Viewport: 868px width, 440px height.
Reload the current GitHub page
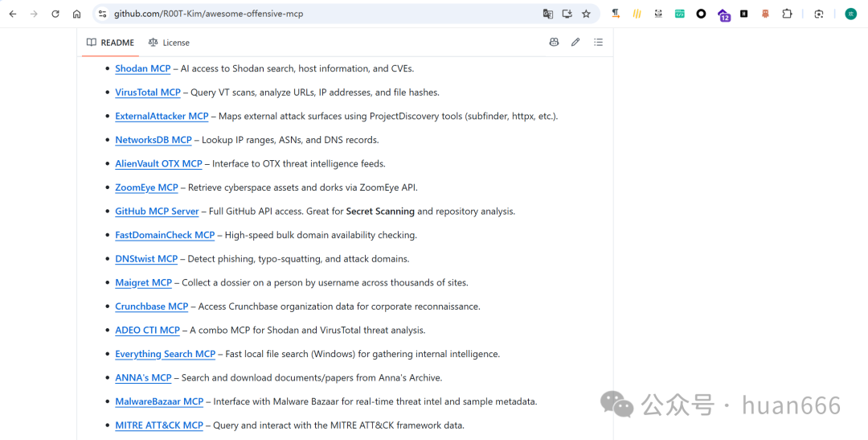pos(55,14)
